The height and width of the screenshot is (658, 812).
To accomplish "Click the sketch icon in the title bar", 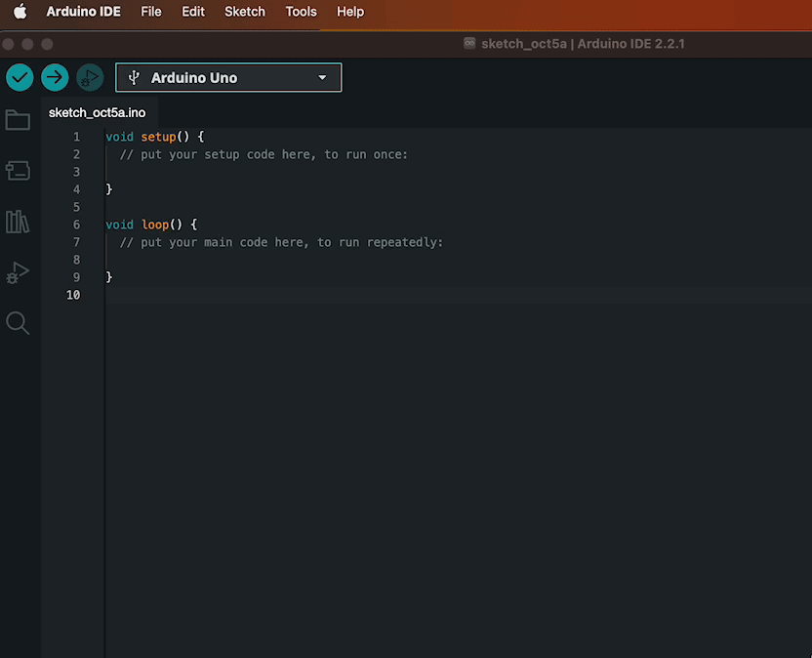I will pyautogui.click(x=469, y=43).
